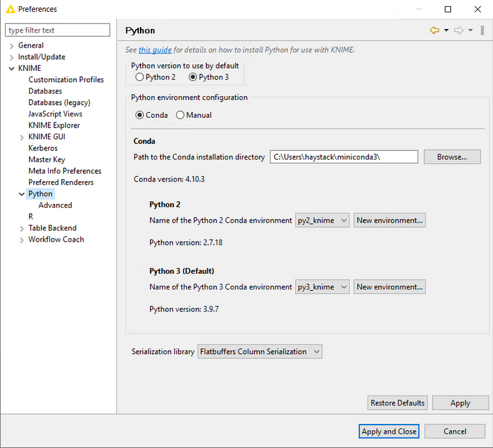Click the forward navigation arrow icon
Viewport: 493px width, 448px height.
(x=458, y=30)
